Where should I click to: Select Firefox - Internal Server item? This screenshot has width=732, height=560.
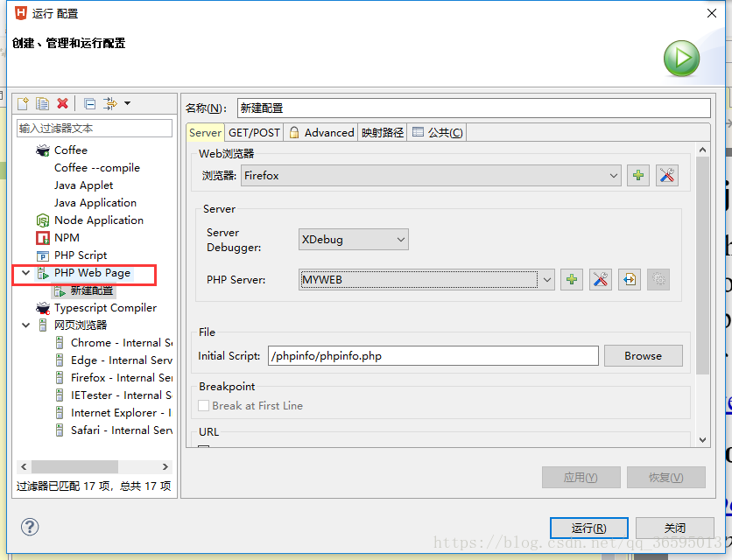coord(122,378)
